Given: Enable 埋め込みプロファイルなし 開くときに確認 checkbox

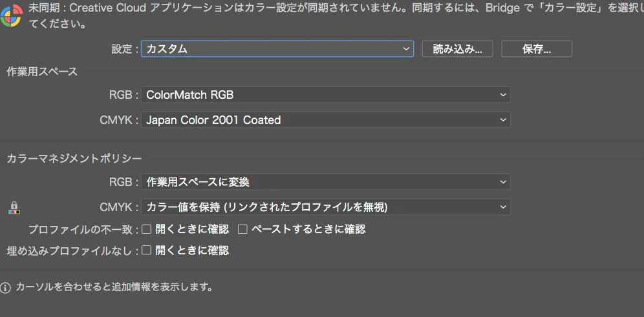Looking at the screenshot, I should (147, 250).
